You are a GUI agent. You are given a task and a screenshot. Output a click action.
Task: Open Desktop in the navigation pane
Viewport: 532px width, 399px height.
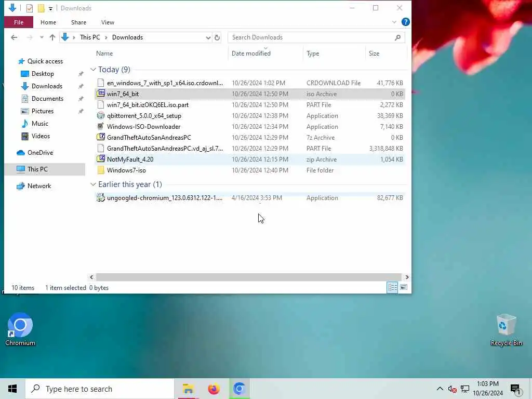tap(43, 74)
